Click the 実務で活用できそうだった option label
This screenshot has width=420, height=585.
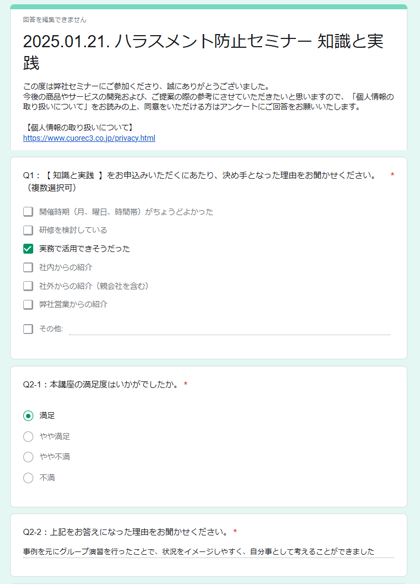(x=85, y=249)
